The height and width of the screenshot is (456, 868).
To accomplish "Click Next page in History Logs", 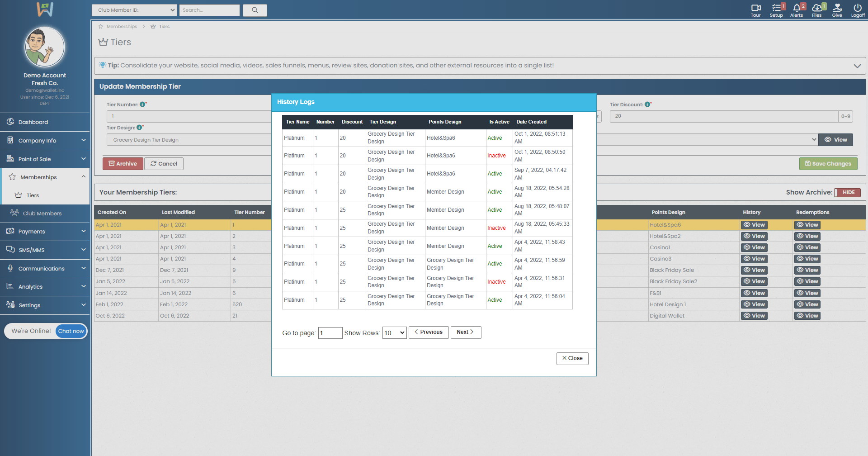I will pos(465,332).
